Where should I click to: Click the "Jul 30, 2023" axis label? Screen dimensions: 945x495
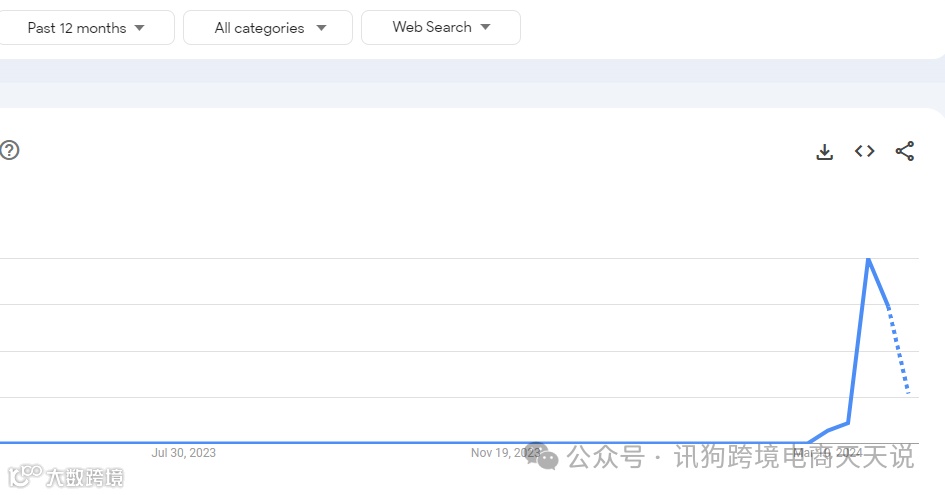point(183,453)
